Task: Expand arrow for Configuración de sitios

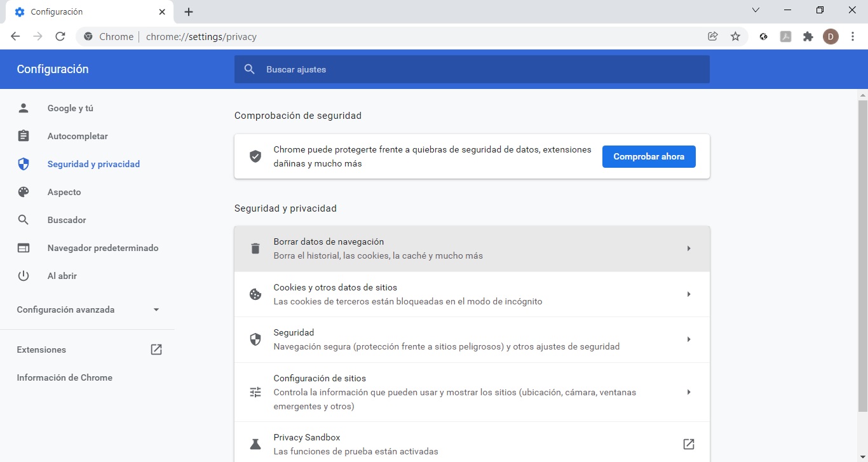Action: [x=689, y=392]
